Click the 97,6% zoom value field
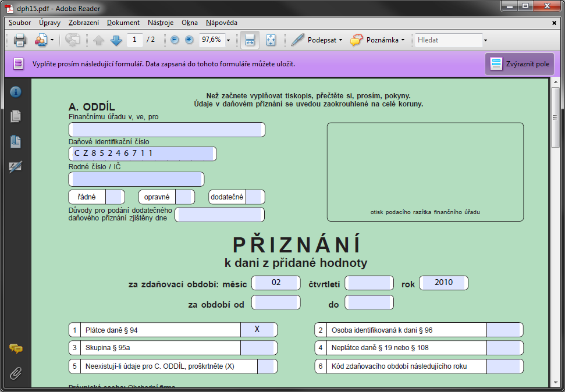Screen dimensions: 565x392 click(212, 40)
